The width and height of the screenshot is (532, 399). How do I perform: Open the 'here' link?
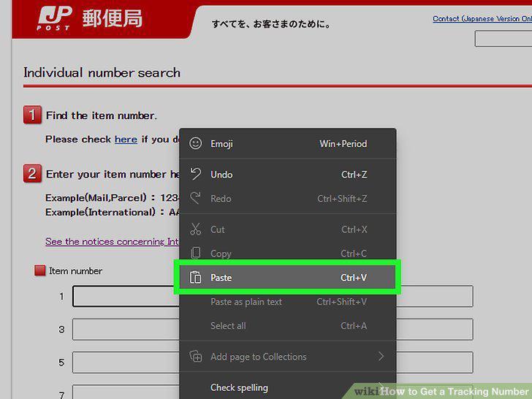(x=126, y=140)
